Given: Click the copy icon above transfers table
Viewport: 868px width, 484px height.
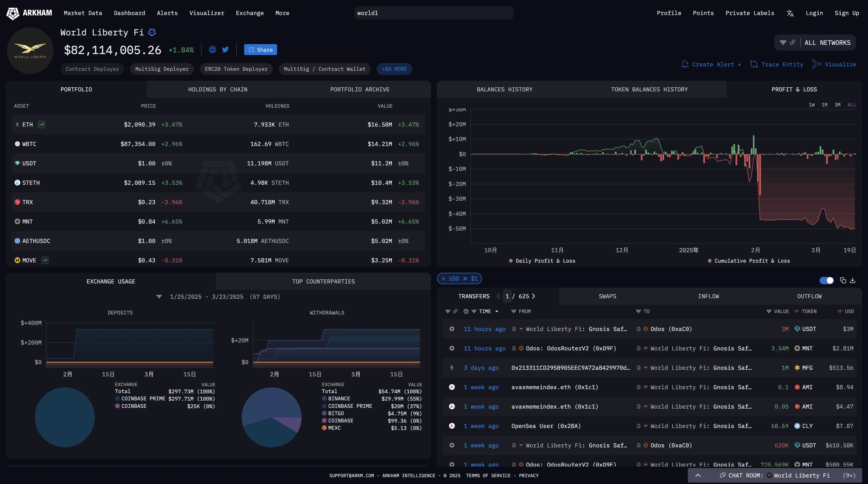Looking at the screenshot, I should tap(843, 280).
